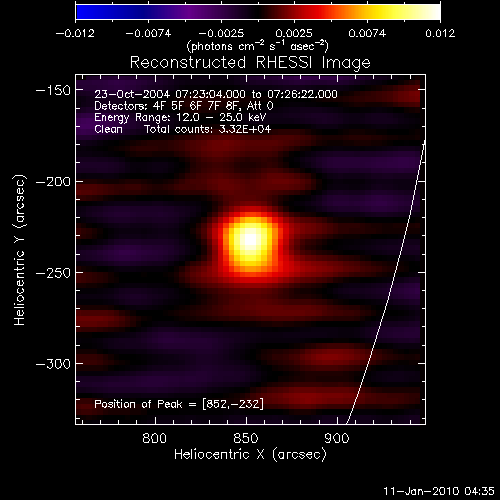Screen dimensions: 500x500
Task: Click the 'Energy Range: 12.0 - 25.0 keV' line
Action: tap(180, 118)
